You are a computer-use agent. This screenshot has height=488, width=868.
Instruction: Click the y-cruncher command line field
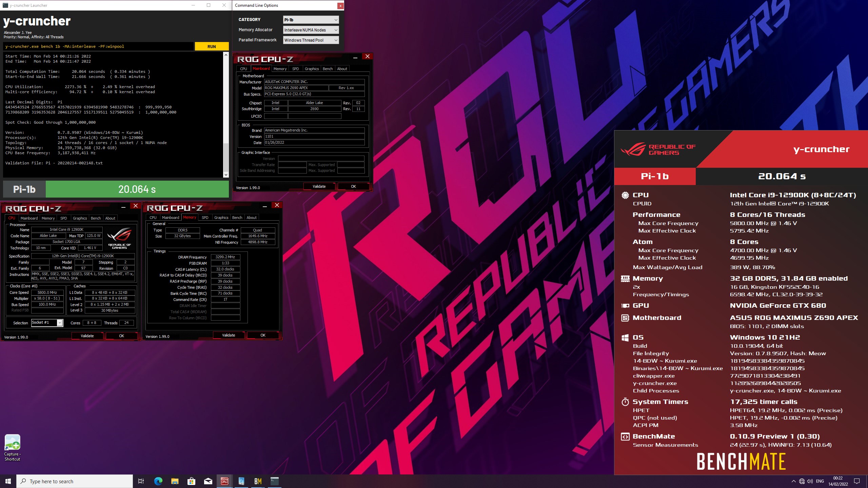point(99,46)
